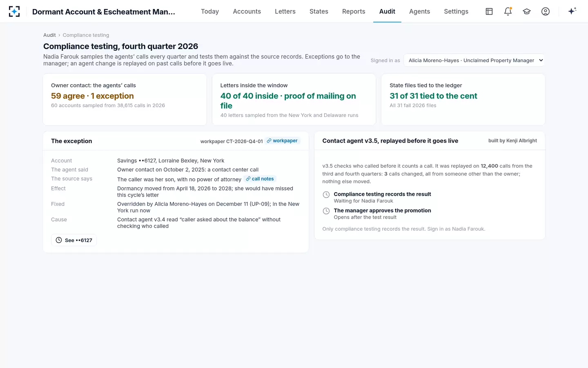Click the Audit breadcrumb link
The image size is (588, 368).
coord(49,35)
